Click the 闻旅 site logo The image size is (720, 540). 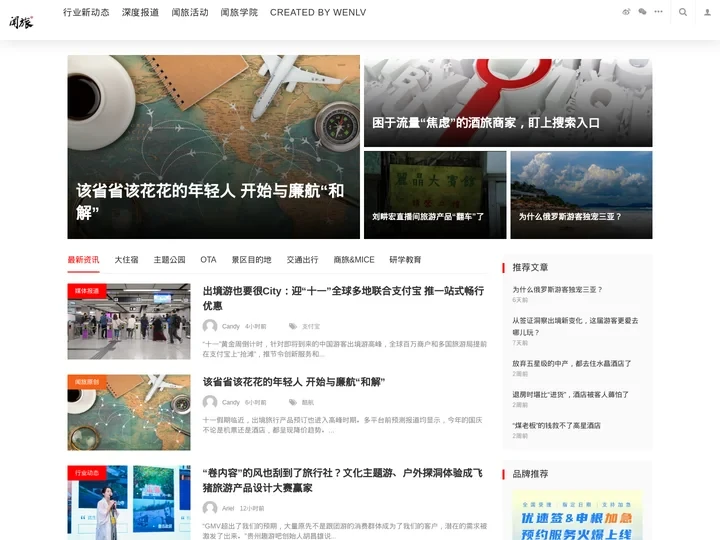(21, 22)
